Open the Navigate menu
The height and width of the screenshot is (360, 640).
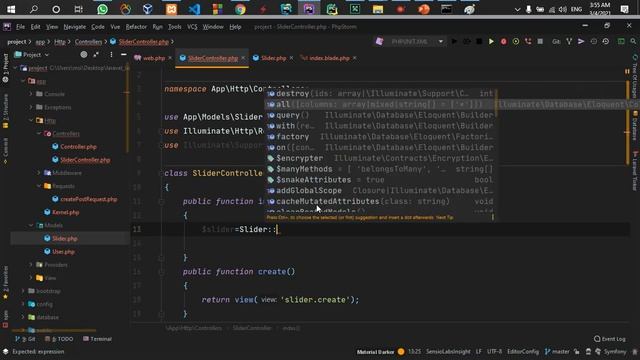click(x=75, y=27)
